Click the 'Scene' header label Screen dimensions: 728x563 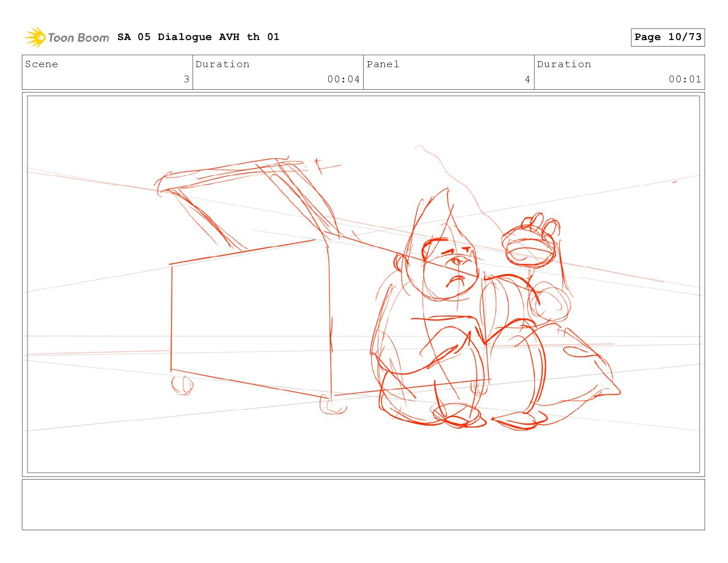pos(42,64)
